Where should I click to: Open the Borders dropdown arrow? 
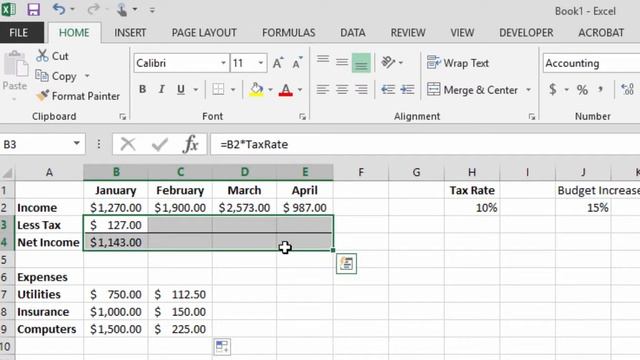(233, 90)
